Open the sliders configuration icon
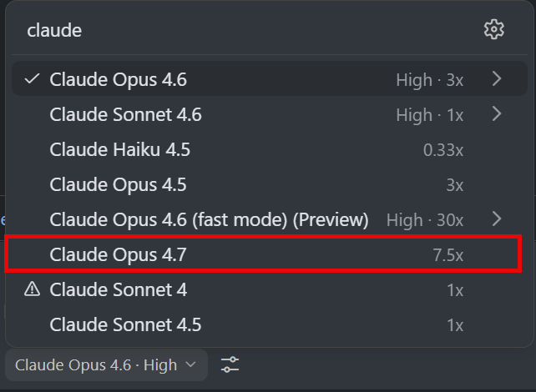Viewport: 536px width, 392px height. 230,364
